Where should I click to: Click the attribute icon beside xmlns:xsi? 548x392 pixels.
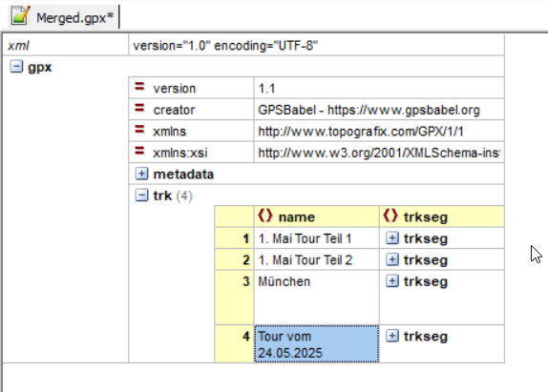pos(139,151)
